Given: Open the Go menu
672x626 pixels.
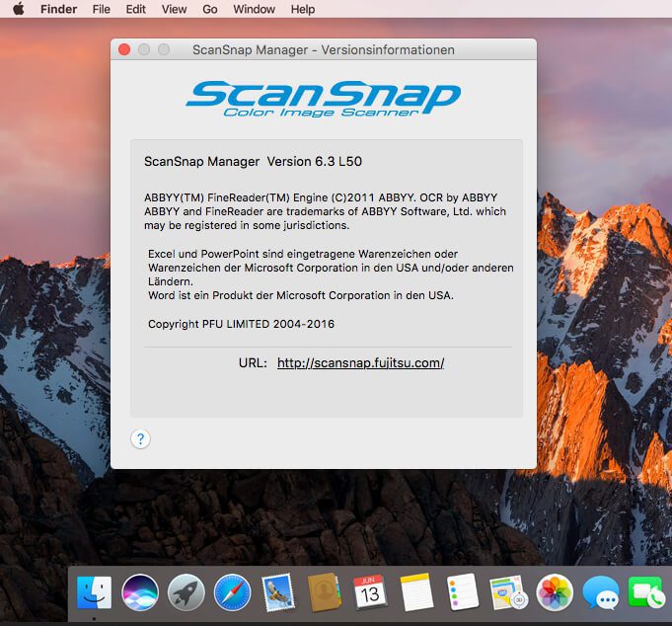Looking at the screenshot, I should pos(210,9).
